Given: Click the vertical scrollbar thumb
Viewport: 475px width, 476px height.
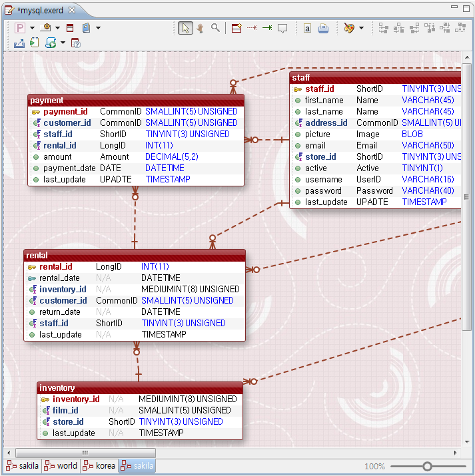Looking at the screenshot, I should [466, 197].
